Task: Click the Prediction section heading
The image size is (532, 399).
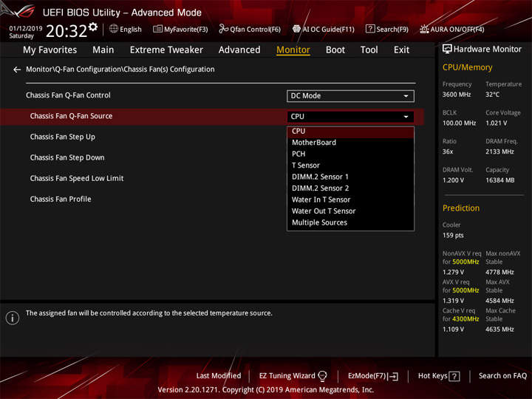Action: [x=461, y=208]
